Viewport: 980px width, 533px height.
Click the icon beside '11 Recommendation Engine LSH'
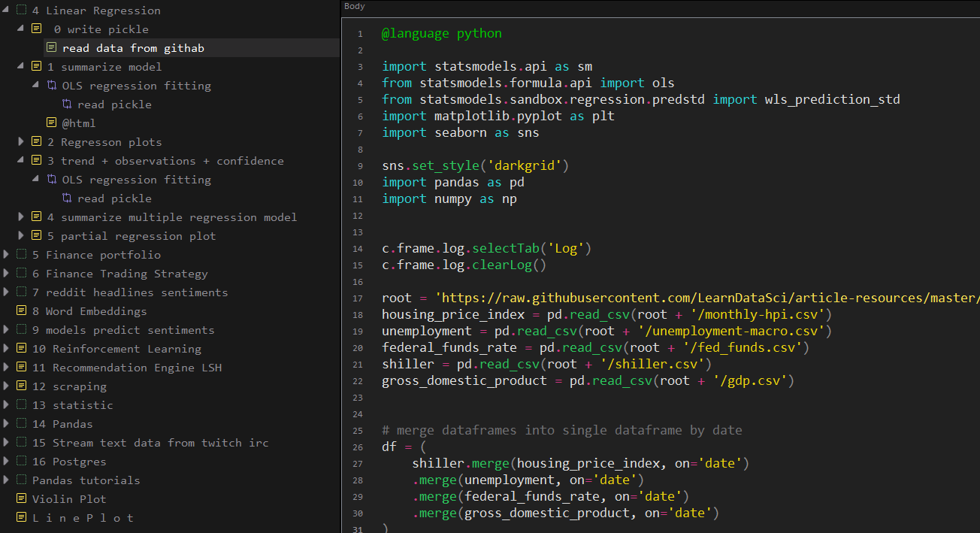pos(21,368)
